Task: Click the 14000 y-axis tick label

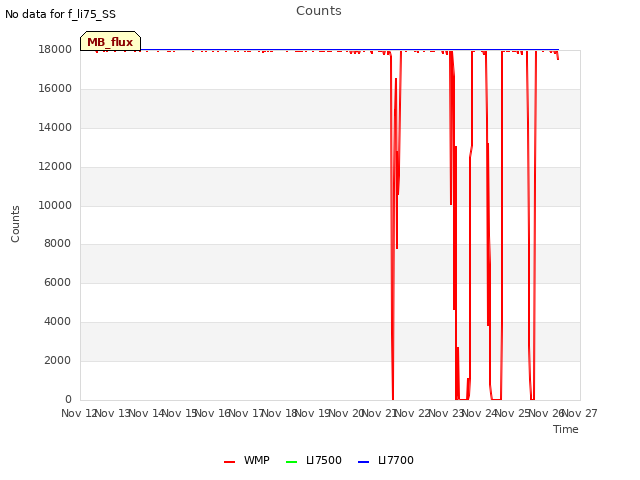Action: click(x=55, y=127)
